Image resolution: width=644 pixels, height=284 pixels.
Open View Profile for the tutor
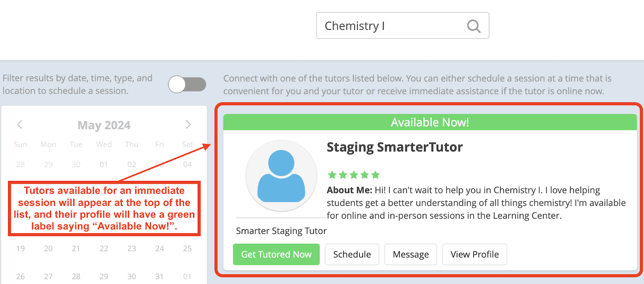[x=474, y=254]
